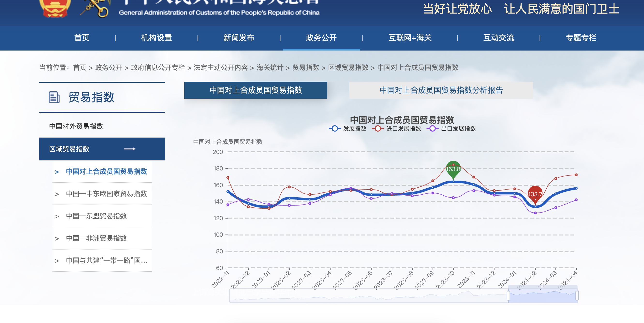The height and width of the screenshot is (323, 644).
Task: Click 海关统计 in the breadcrumb
Action: click(x=270, y=67)
